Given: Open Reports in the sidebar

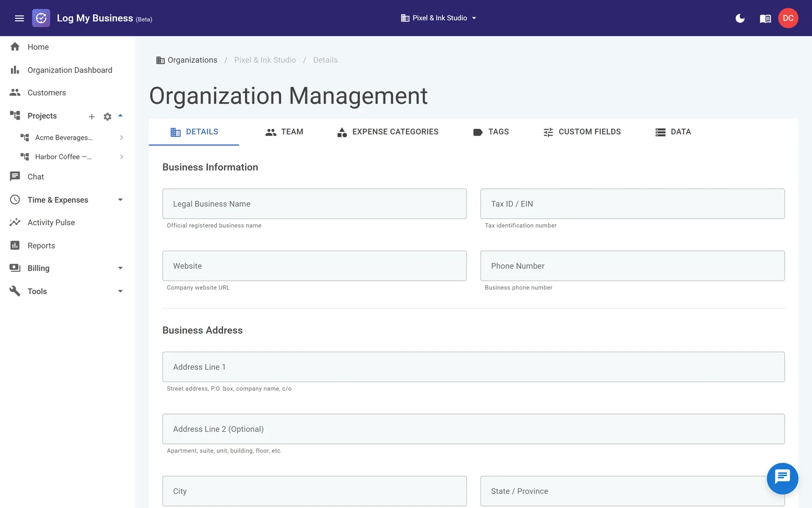Looking at the screenshot, I should click(67, 245).
